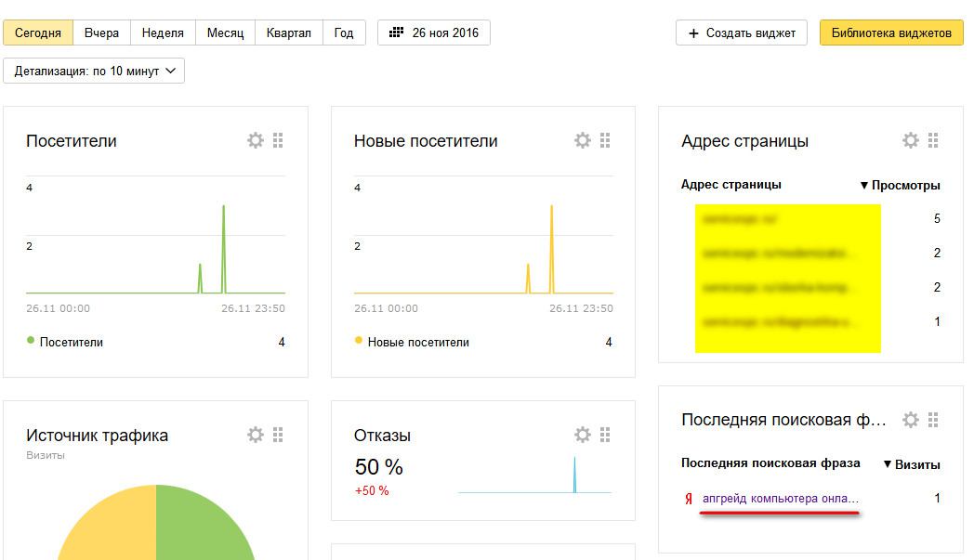
Task: Sort by Просмотры column
Action: click(x=900, y=185)
